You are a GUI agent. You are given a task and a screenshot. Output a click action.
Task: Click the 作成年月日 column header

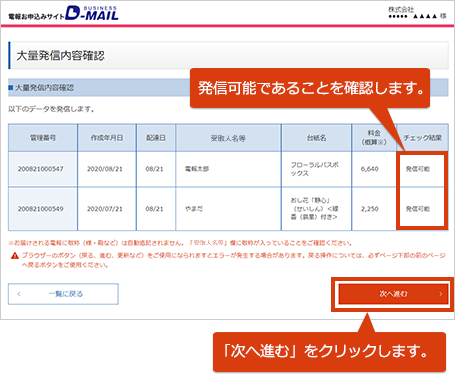[x=107, y=138]
